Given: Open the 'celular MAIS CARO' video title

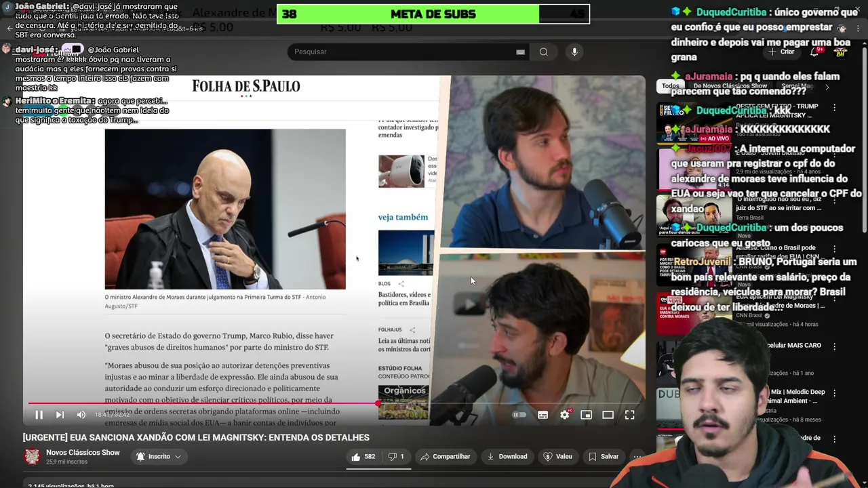Looking at the screenshot, I should point(793,346).
